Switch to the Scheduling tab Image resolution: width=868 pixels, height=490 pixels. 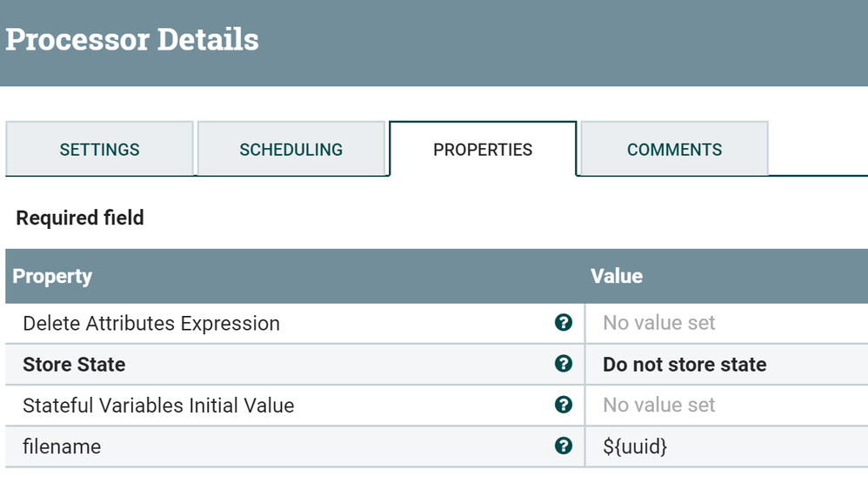pos(290,150)
